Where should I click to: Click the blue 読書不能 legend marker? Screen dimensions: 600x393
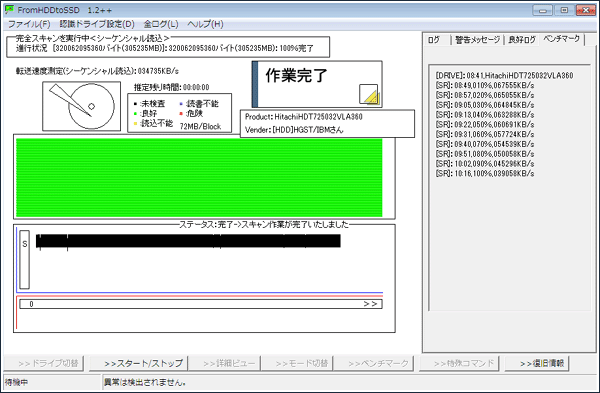[x=181, y=104]
